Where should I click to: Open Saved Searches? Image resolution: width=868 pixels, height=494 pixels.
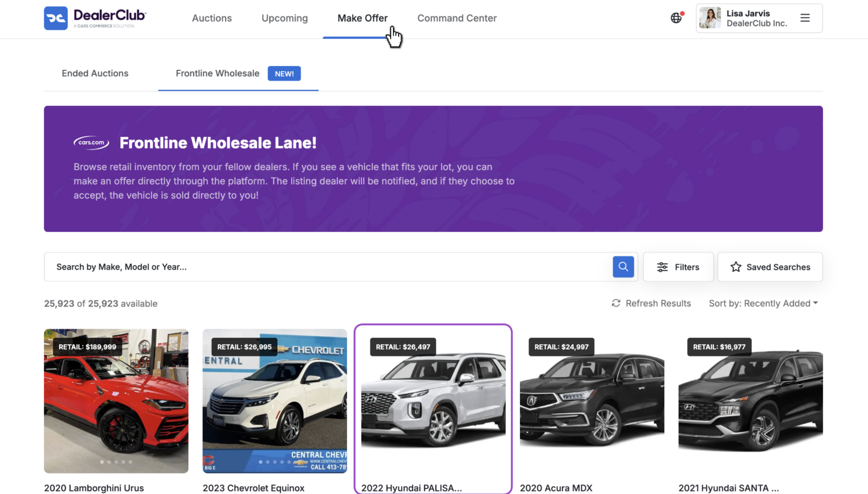tap(770, 267)
